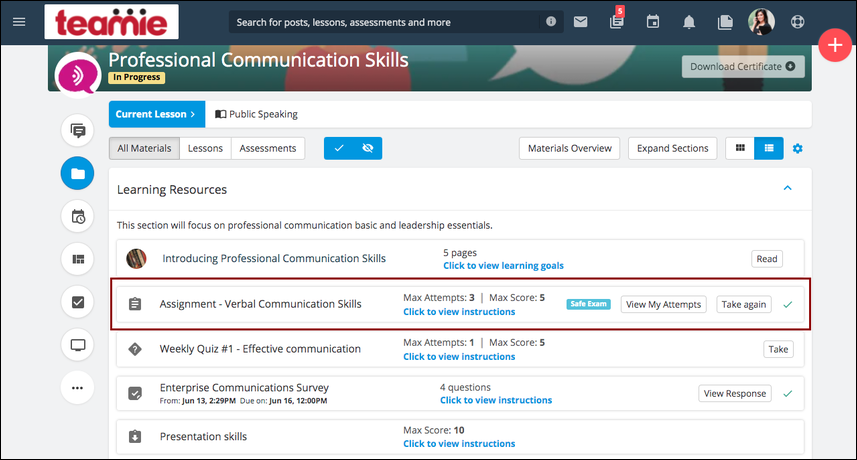Click Expand Sections button
The width and height of the screenshot is (857, 460).
(672, 148)
